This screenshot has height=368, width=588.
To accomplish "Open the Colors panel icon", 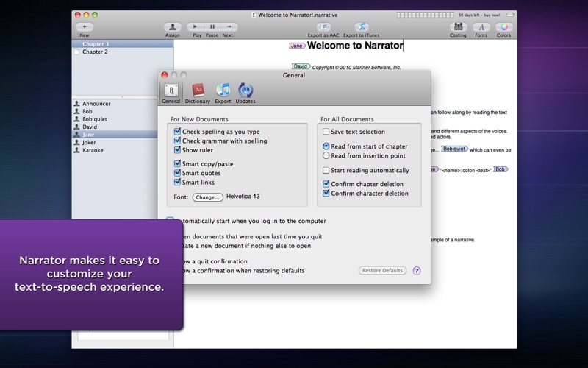I will (x=504, y=27).
